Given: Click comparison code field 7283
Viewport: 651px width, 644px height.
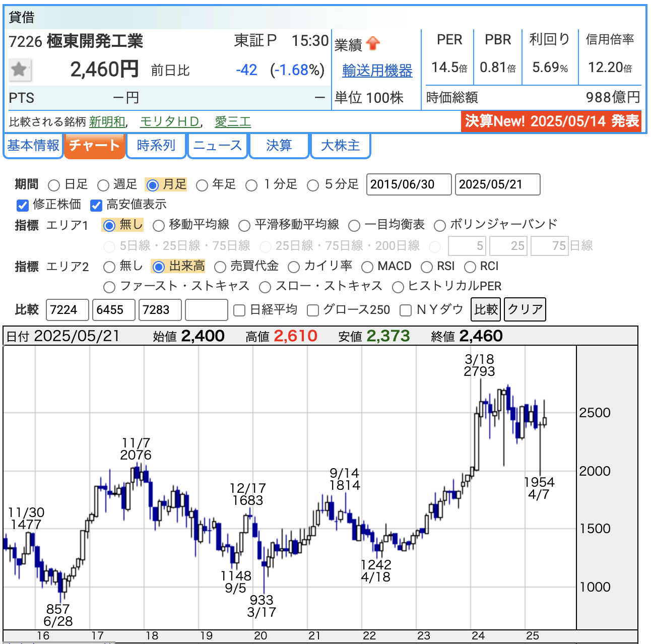Looking at the screenshot, I should coord(160,310).
